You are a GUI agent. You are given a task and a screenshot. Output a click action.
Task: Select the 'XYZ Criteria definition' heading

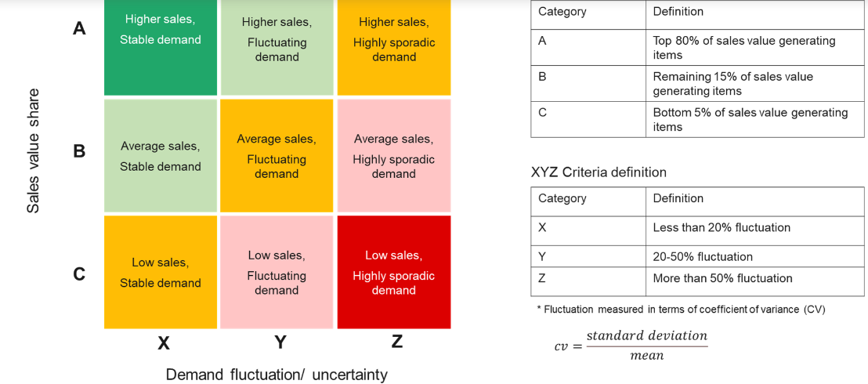[599, 172]
